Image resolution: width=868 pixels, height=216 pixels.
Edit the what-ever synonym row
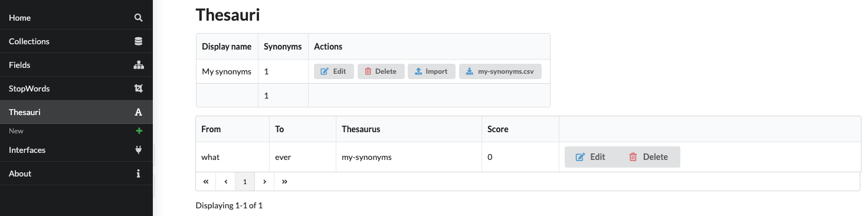pyautogui.click(x=591, y=157)
